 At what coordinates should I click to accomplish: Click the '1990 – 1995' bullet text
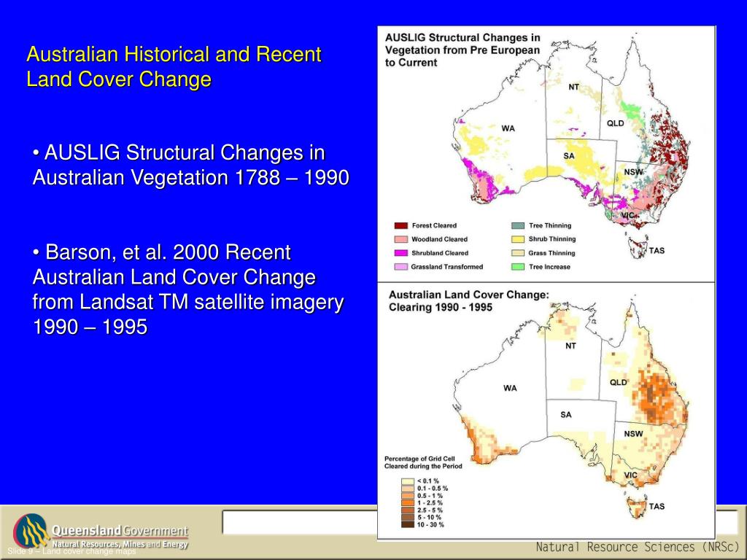tap(90, 327)
